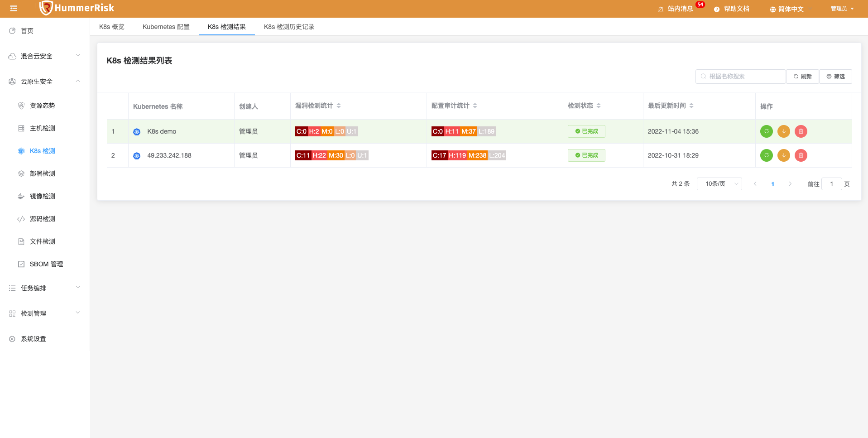Select 主机检测 in the sidebar
The image size is (868, 438).
click(x=42, y=128)
